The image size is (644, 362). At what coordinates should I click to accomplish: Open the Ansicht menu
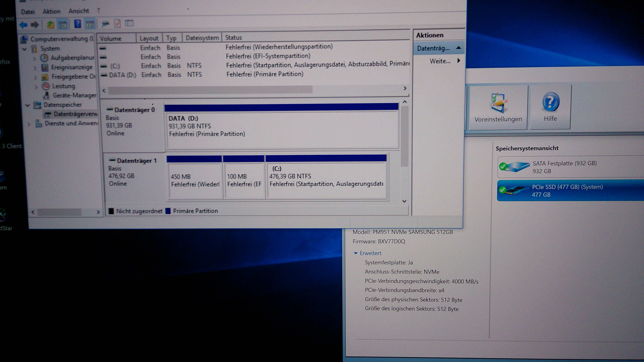pos(79,11)
